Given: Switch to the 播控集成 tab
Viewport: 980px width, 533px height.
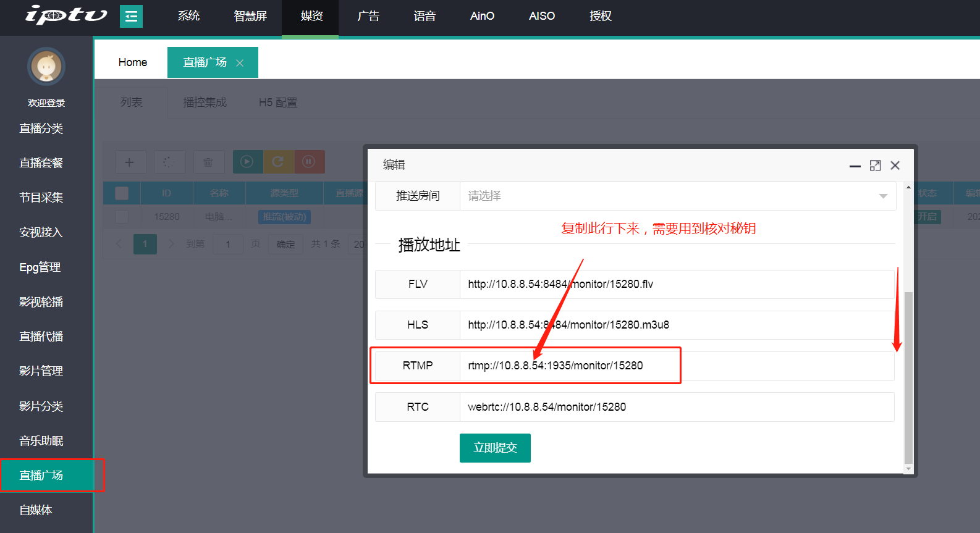Looking at the screenshot, I should [205, 103].
